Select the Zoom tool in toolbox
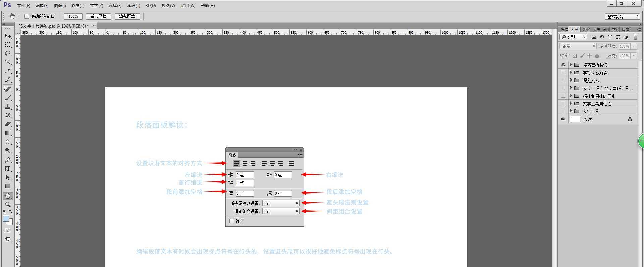The width and height of the screenshot is (644, 267). point(8,204)
